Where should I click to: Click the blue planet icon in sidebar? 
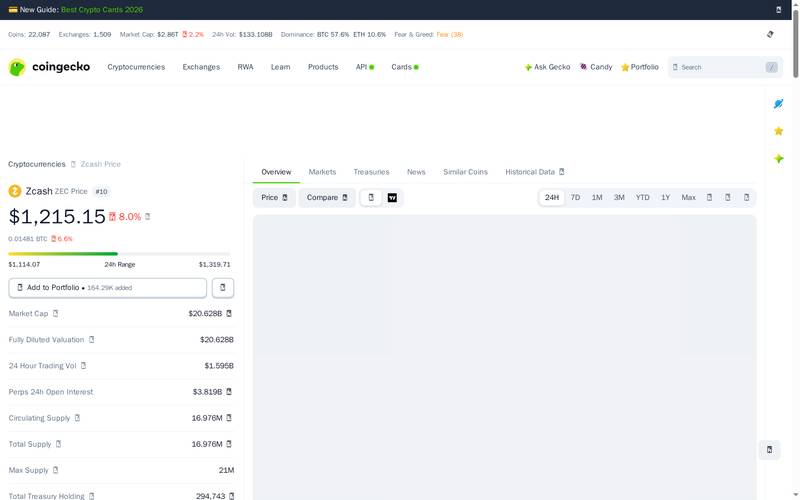point(778,104)
